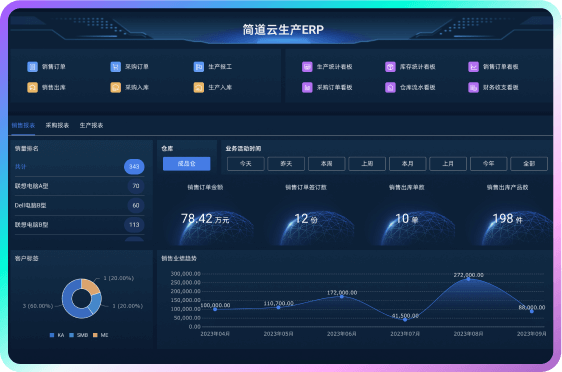
Task: Switch to the 生产报表 tab
Action: [x=91, y=125]
